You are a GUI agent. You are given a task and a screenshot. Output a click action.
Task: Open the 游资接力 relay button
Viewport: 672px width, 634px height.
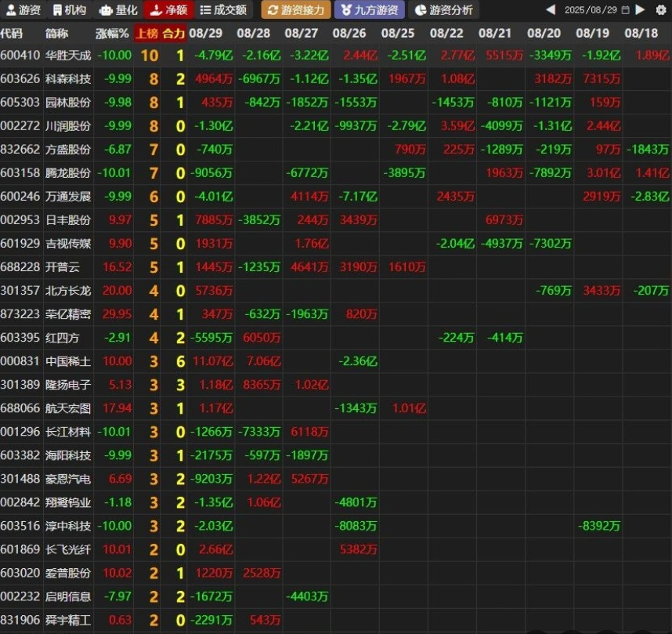(x=295, y=10)
